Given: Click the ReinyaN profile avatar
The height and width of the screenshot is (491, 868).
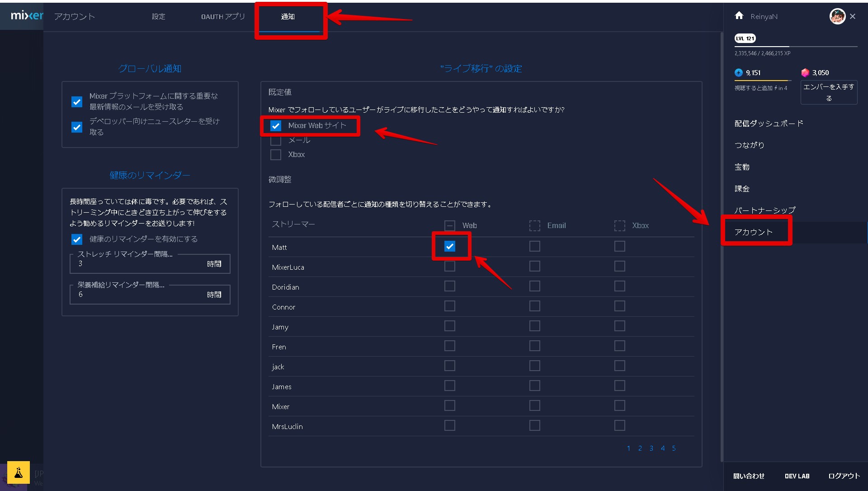Looking at the screenshot, I should pos(837,16).
